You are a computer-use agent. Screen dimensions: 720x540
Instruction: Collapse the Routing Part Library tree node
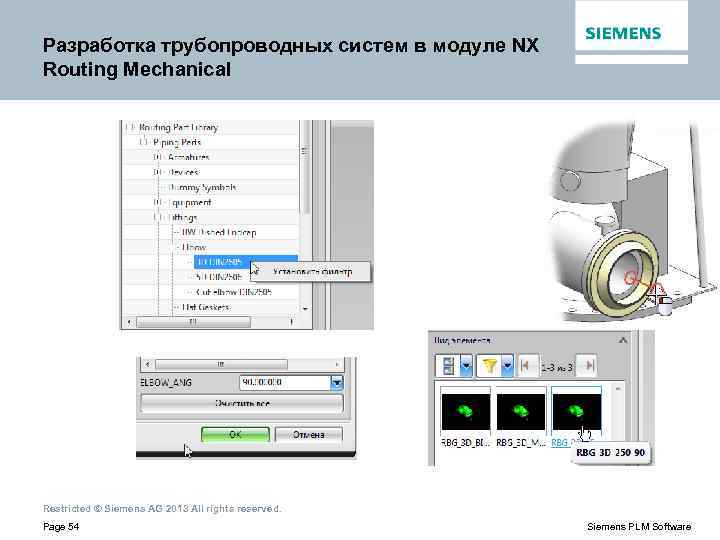tap(130, 127)
